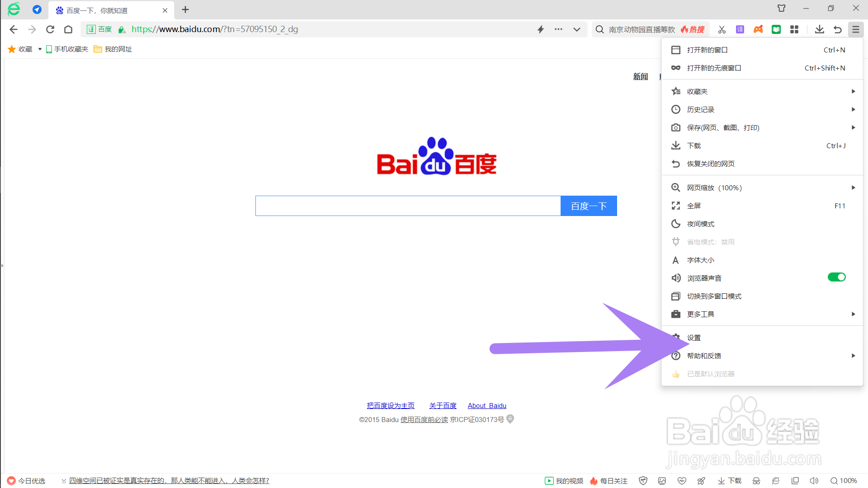Click the 新闻 link at page top

point(641,77)
